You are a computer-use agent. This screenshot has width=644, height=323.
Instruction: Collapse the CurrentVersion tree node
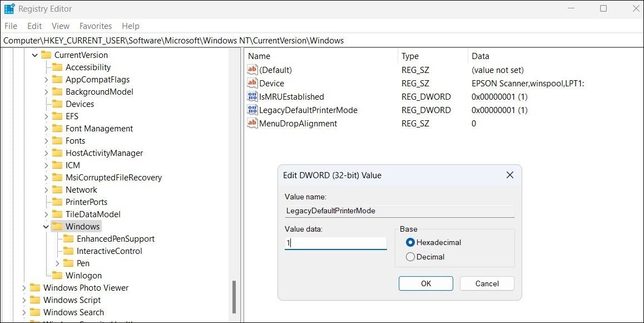(x=34, y=55)
